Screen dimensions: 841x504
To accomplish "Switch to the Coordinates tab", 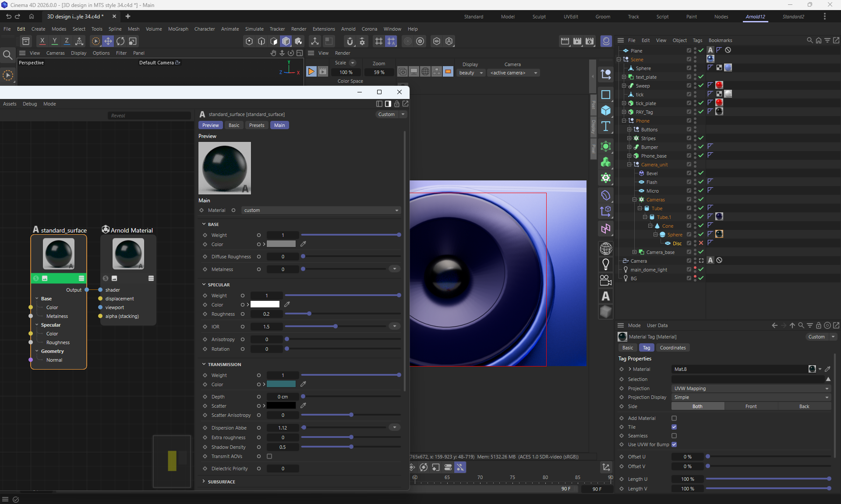I will pos(672,348).
